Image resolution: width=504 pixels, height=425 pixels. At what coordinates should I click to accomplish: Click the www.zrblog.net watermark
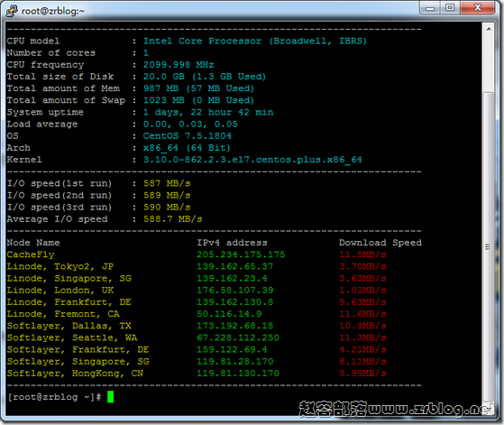tap(397, 410)
